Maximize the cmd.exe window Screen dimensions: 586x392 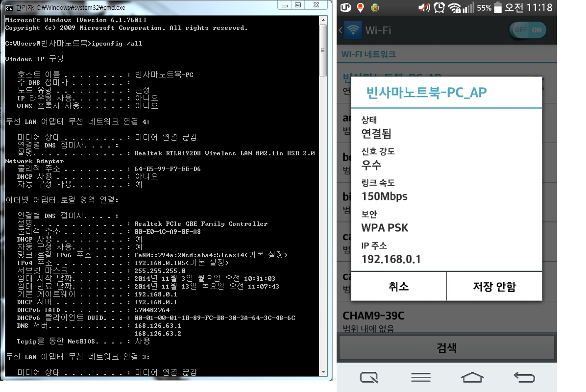[x=298, y=5]
